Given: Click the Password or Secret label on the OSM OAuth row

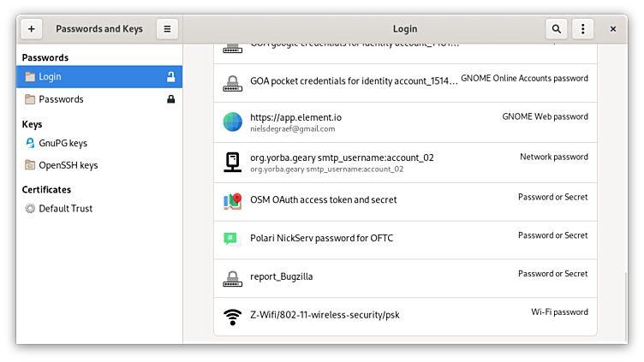Looking at the screenshot, I should point(553,198).
